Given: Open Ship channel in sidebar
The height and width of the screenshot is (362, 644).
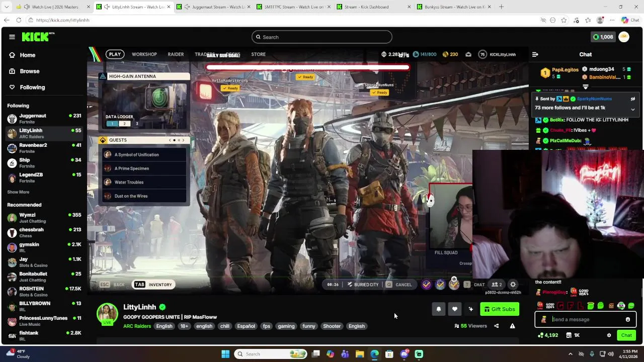Looking at the screenshot, I should coord(44,163).
